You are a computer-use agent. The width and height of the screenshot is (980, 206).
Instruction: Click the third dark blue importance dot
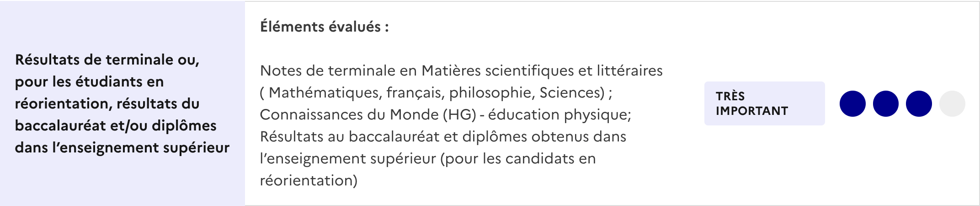[919, 103]
